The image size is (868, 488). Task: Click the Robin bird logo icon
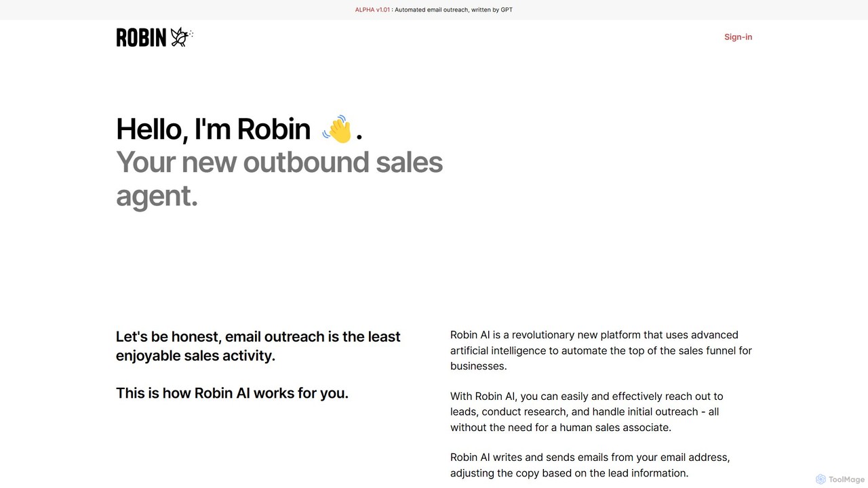coord(179,37)
